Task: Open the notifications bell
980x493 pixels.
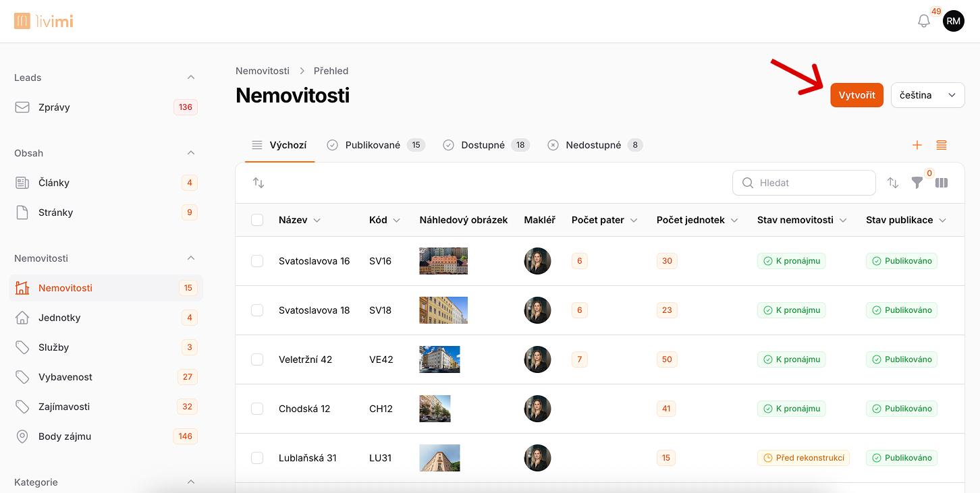Action: coord(924,21)
